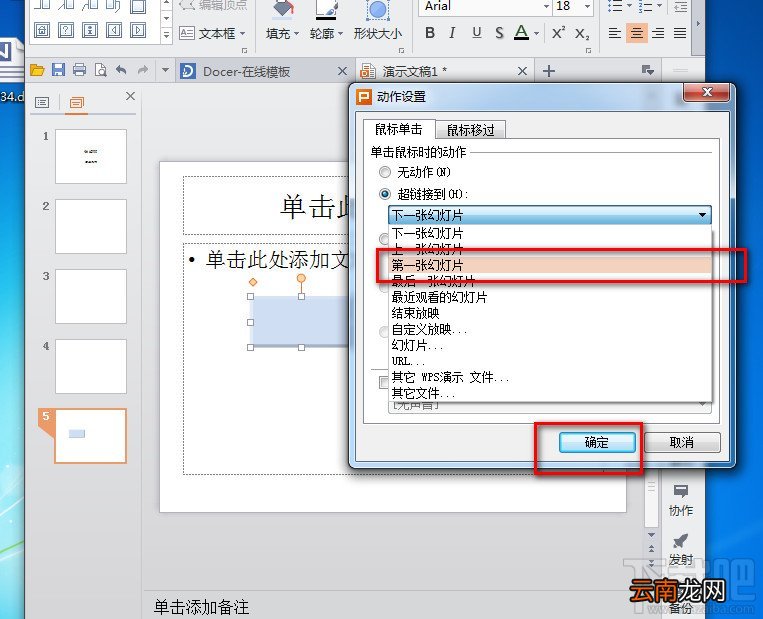
Task: Apply Bold formatting
Action: [x=430, y=33]
